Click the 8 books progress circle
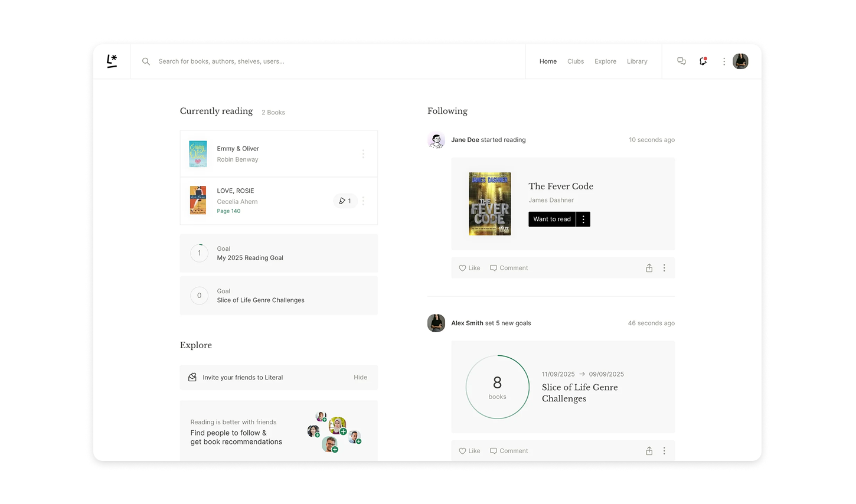 click(497, 387)
